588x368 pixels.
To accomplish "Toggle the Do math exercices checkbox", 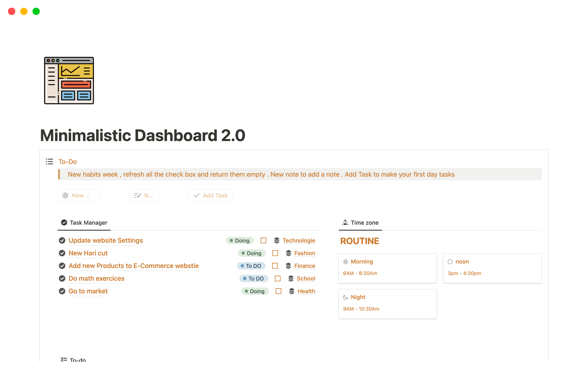I will click(x=277, y=278).
